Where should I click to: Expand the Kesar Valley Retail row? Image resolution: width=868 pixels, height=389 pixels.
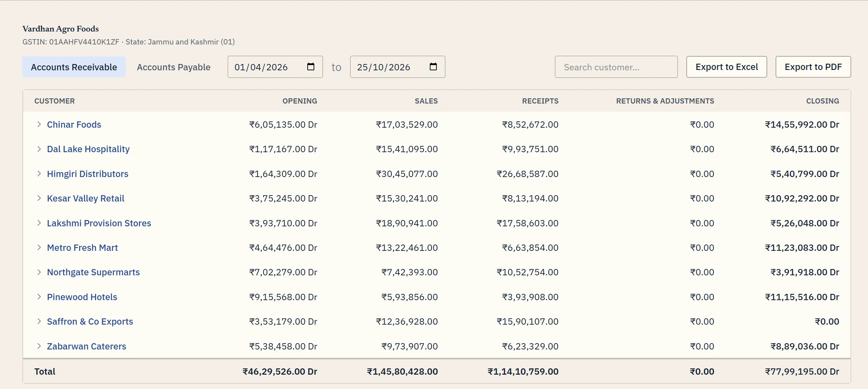pyautogui.click(x=39, y=198)
